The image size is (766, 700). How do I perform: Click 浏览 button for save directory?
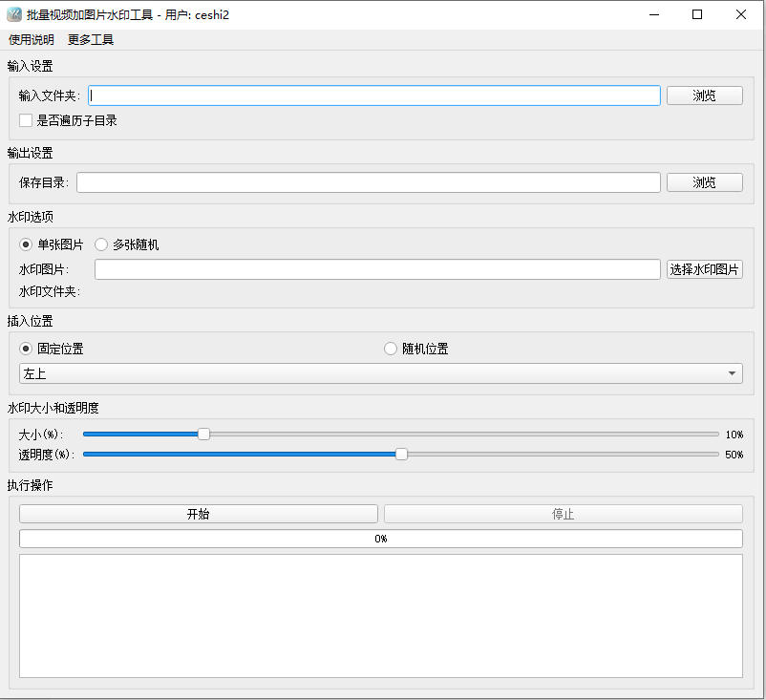tap(704, 182)
